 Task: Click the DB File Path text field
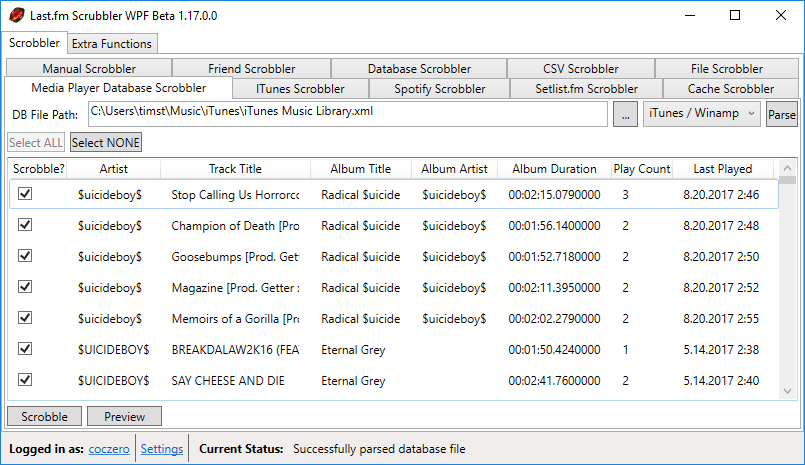(x=347, y=114)
